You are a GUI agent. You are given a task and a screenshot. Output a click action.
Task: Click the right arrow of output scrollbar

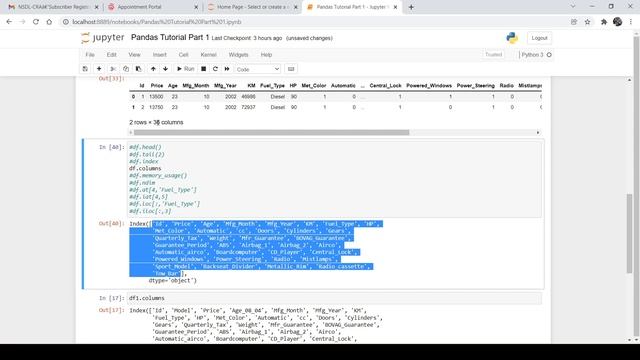click(538, 133)
